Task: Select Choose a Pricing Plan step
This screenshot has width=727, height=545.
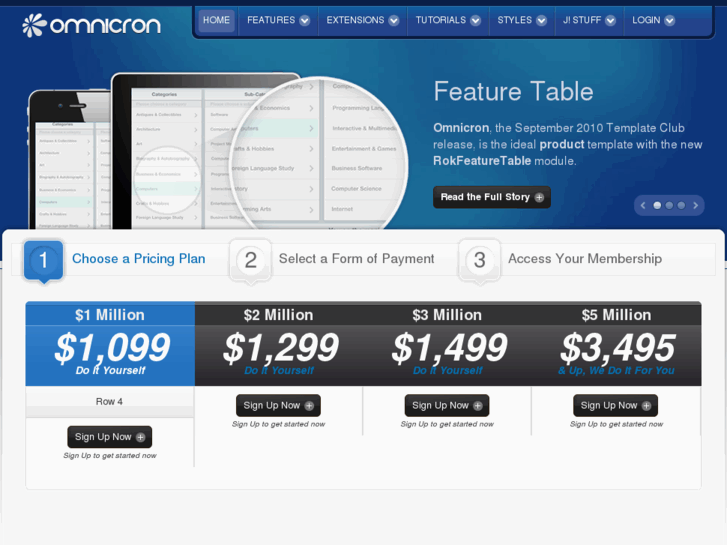Action: (138, 259)
